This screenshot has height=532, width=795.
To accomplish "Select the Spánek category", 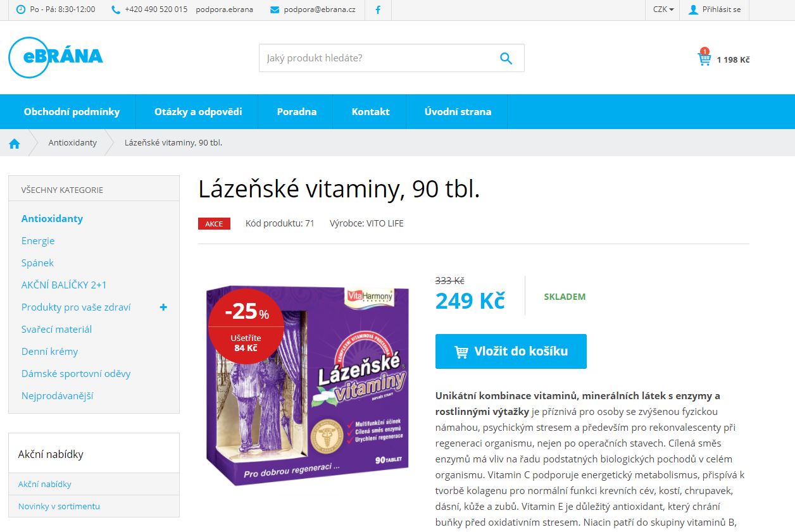I will [37, 263].
